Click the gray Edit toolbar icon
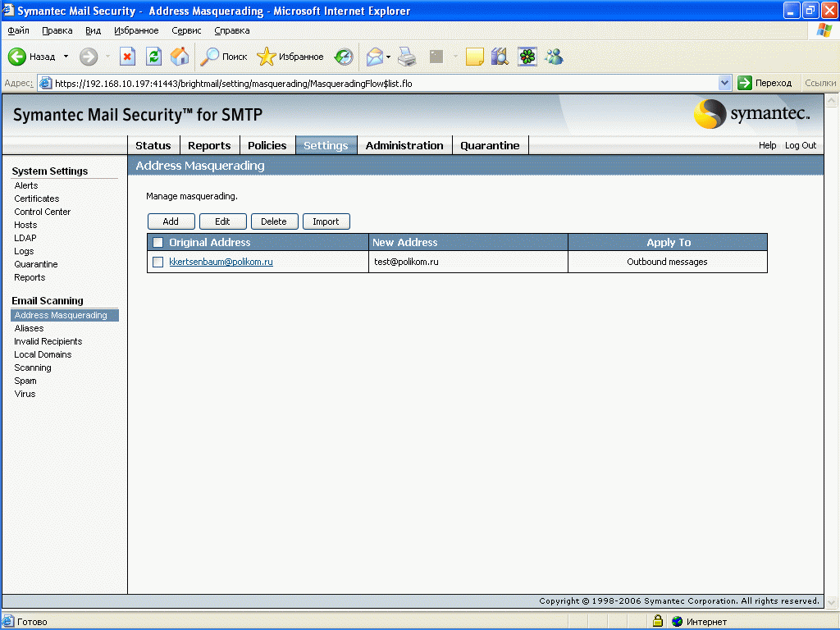Image resolution: width=840 pixels, height=630 pixels. point(436,57)
